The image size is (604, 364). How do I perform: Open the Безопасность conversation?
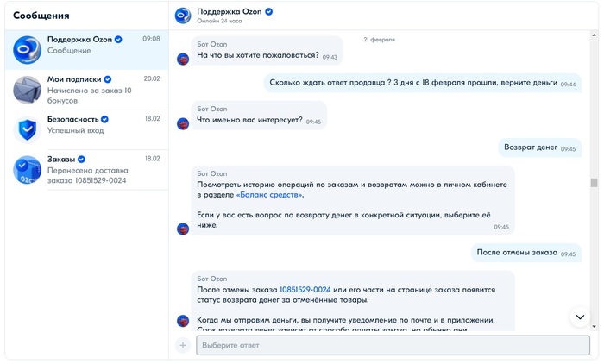86,129
